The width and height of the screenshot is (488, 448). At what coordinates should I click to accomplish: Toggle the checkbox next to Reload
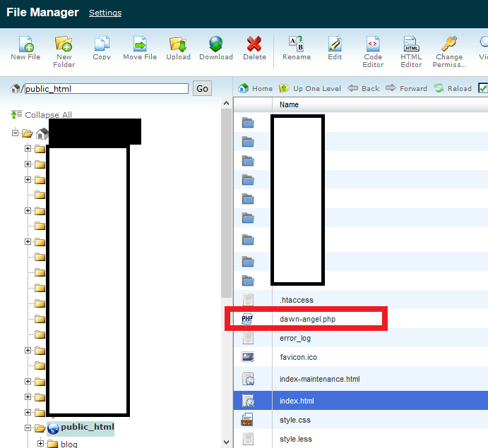(x=483, y=88)
